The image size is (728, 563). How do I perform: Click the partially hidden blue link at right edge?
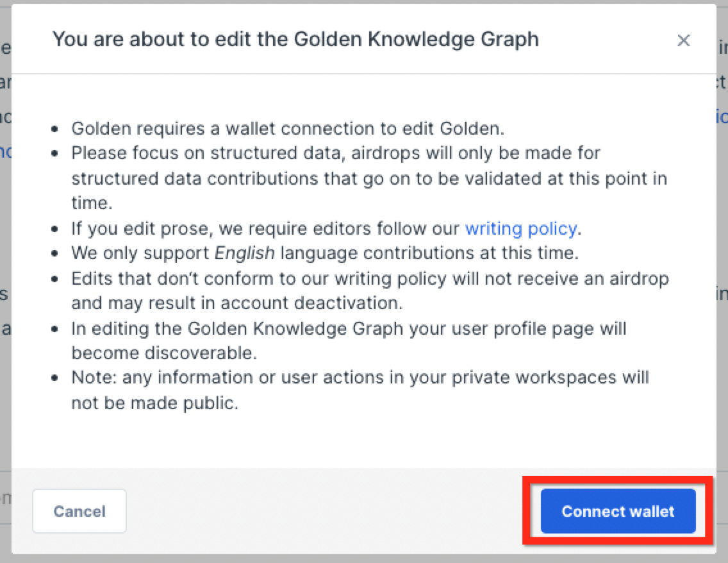coord(722,116)
